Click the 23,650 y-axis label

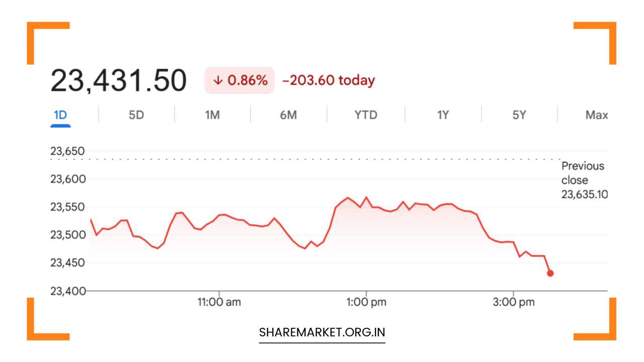coord(67,151)
